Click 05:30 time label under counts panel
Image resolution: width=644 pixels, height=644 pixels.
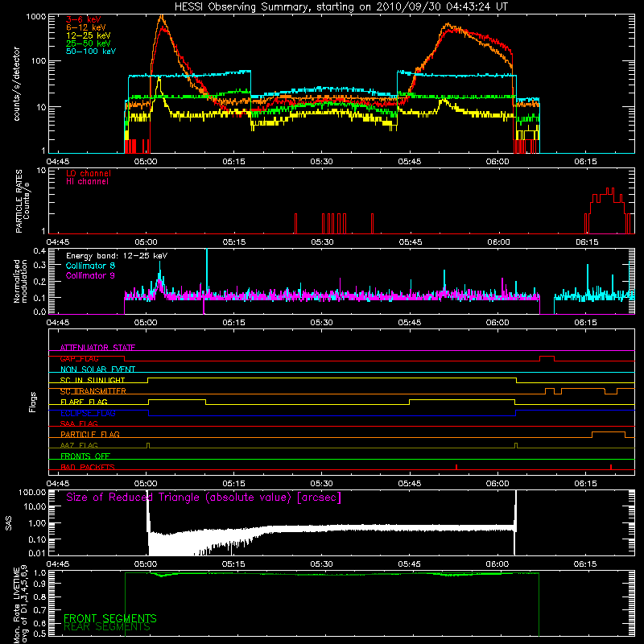click(321, 162)
